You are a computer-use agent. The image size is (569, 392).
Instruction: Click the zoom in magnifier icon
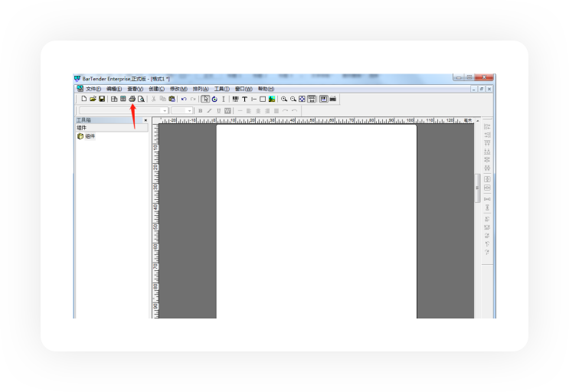coord(284,99)
